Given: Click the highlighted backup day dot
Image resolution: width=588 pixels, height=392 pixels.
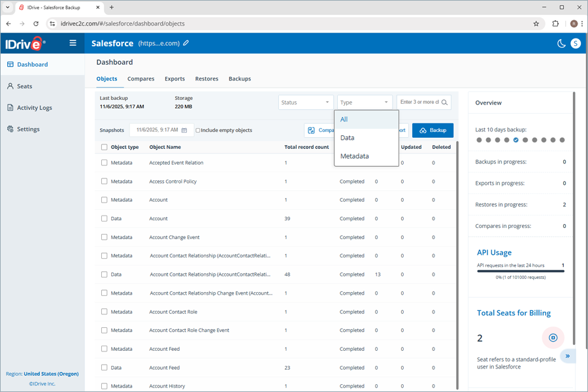Looking at the screenshot, I should [x=516, y=140].
